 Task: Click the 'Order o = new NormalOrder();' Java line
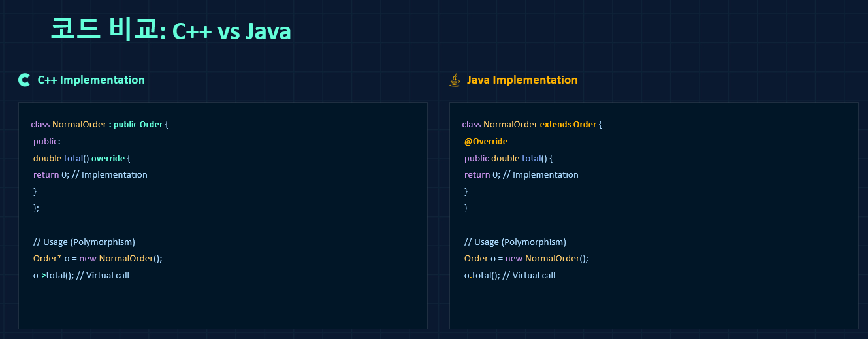(526, 258)
